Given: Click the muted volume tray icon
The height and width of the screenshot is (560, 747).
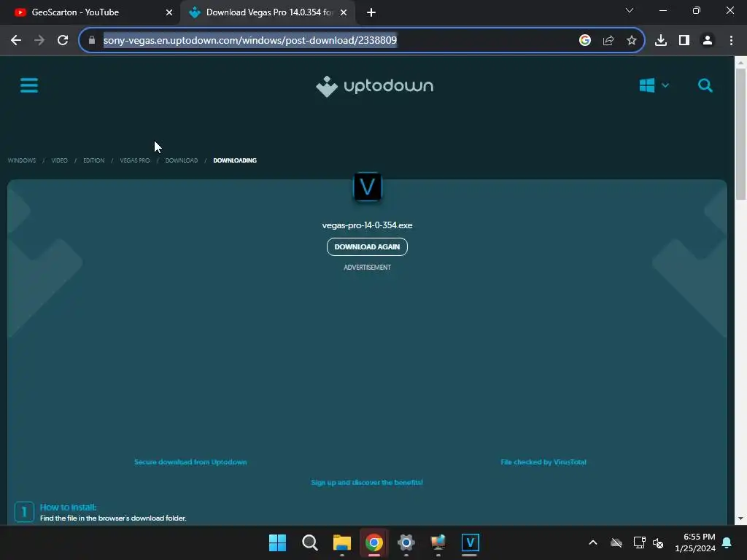Looking at the screenshot, I should click(x=658, y=542).
